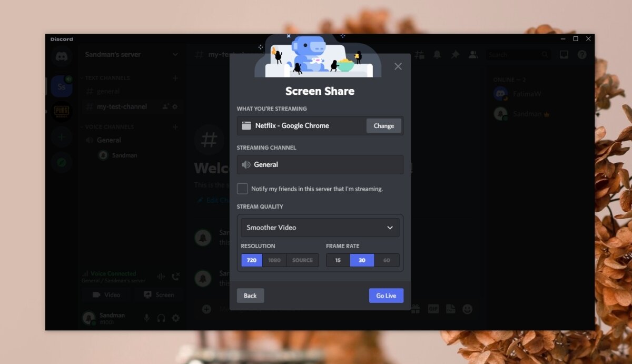Mute the microphone in the user panel
This screenshot has width=632, height=364.
coord(147,318)
